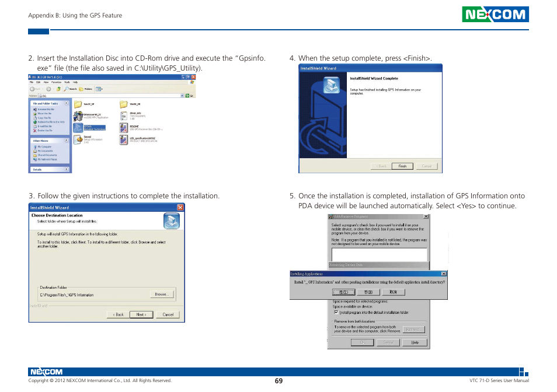Screen dimensions: 557x392
Task: Open the Edit menu in Explorer
Action: pyautogui.click(x=39, y=82)
